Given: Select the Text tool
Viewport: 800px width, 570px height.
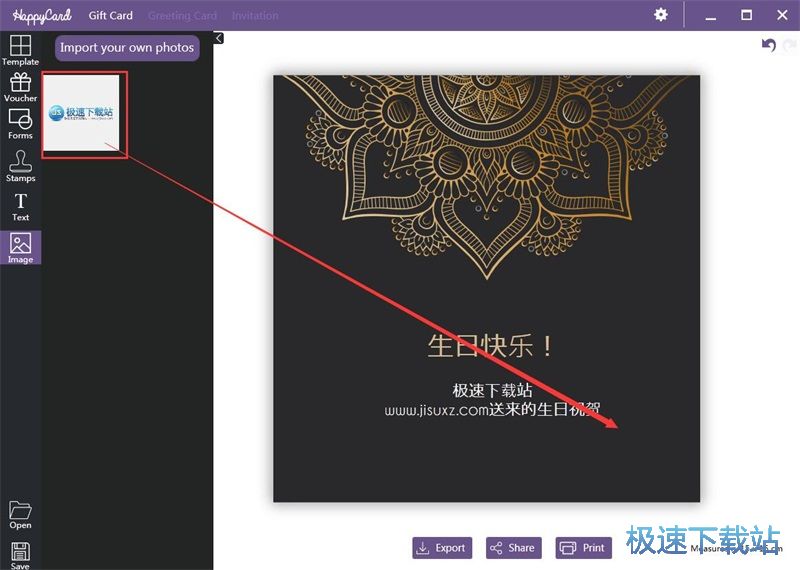Looking at the screenshot, I should click(x=20, y=207).
